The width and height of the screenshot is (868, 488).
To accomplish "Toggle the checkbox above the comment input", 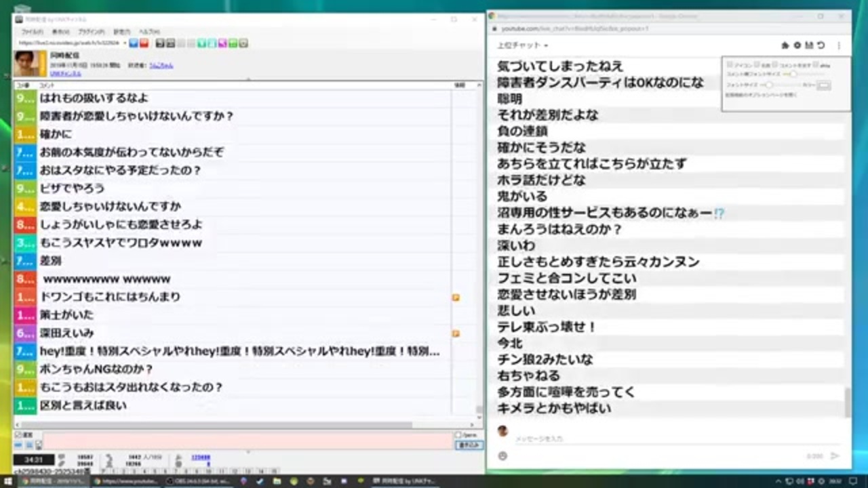I will 18,434.
